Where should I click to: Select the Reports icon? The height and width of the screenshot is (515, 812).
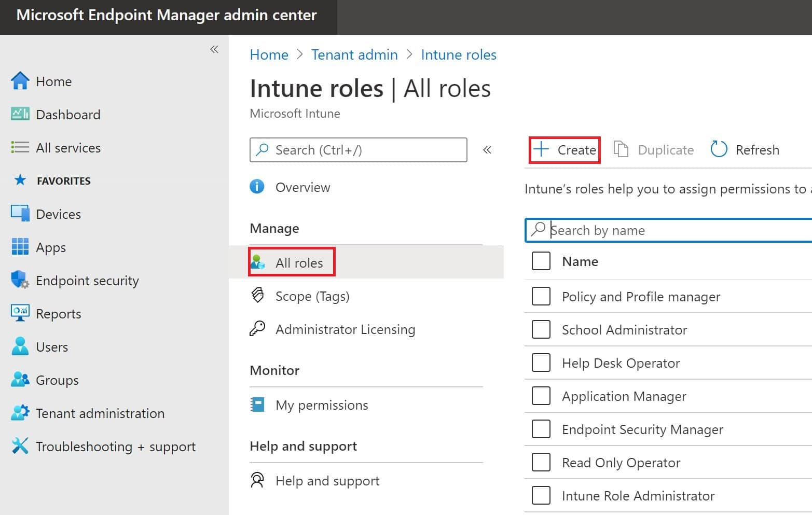(19, 313)
